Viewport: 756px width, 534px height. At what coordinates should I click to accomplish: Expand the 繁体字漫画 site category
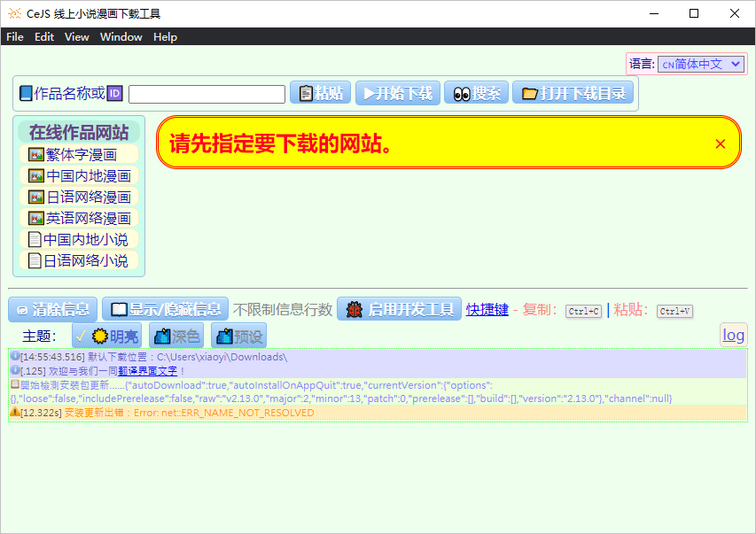coord(79,155)
